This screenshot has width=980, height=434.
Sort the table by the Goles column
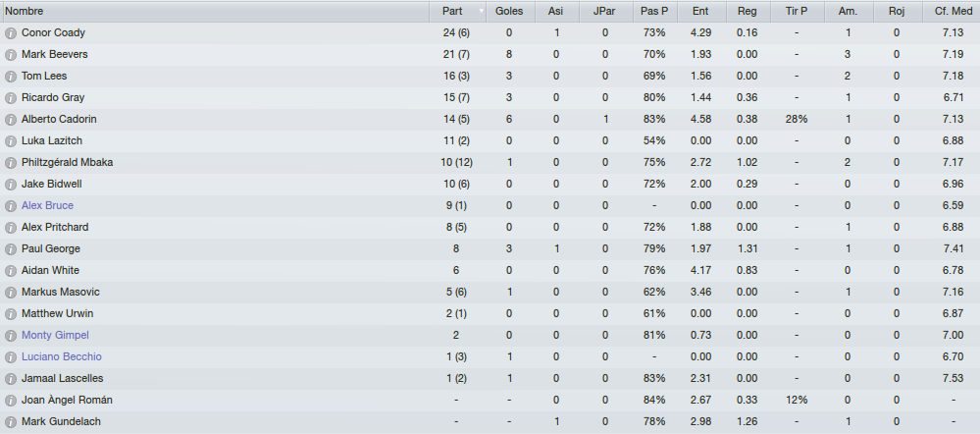point(509,11)
